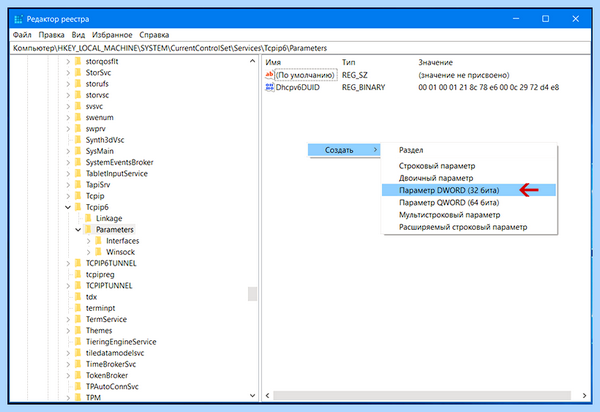Click the tree scroll up arrow
Screen dimensions: 600x412
[252, 61]
